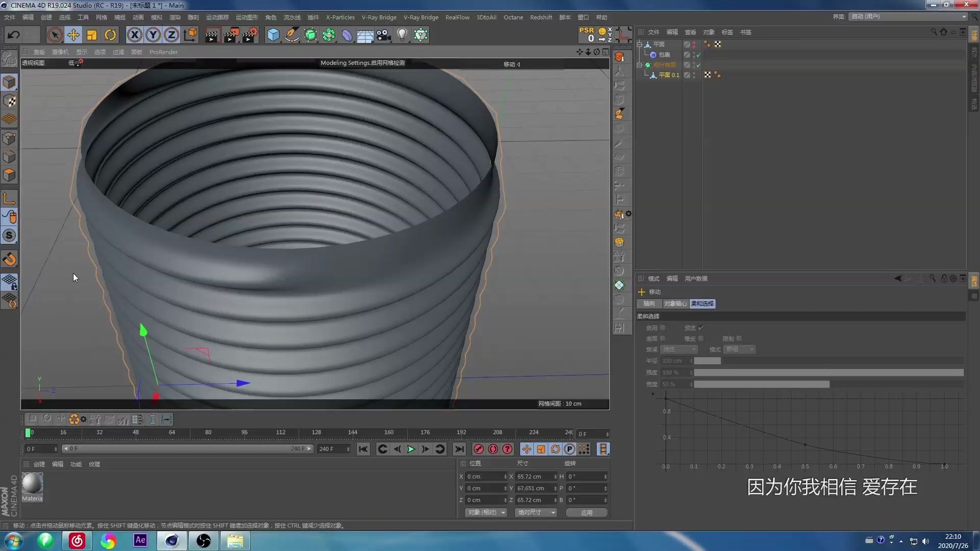This screenshot has height=551, width=980.
Task: Switch to polygon editing mode in the left sidebar
Action: (9, 175)
